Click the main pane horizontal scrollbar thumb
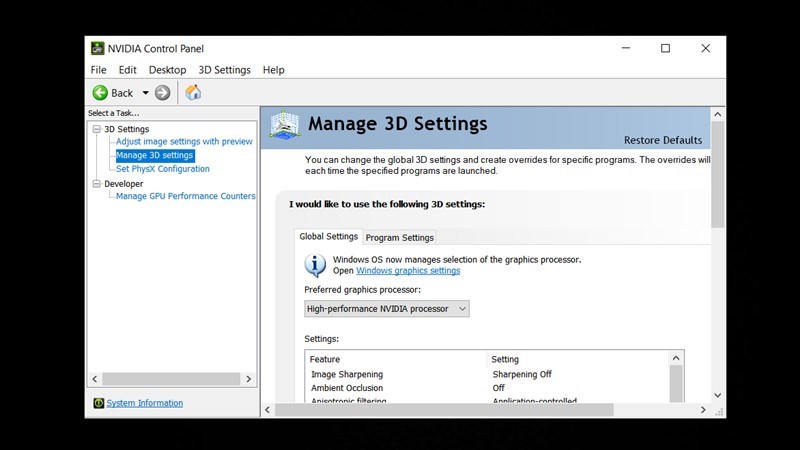800x450 pixels. [444, 410]
